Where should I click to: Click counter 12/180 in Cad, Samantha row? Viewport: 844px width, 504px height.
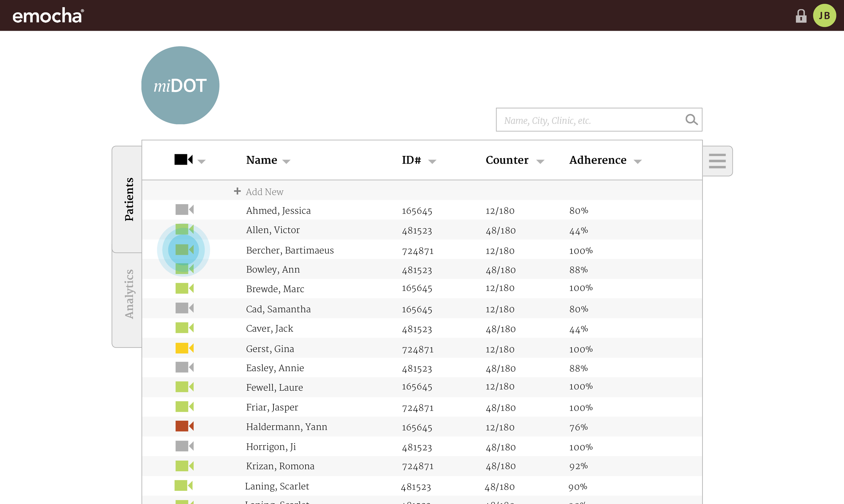500,309
